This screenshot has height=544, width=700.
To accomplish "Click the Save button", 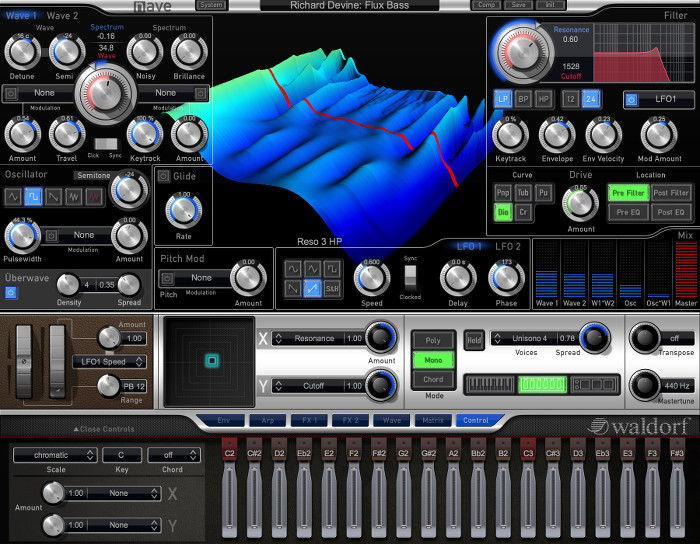I will click(x=517, y=5).
